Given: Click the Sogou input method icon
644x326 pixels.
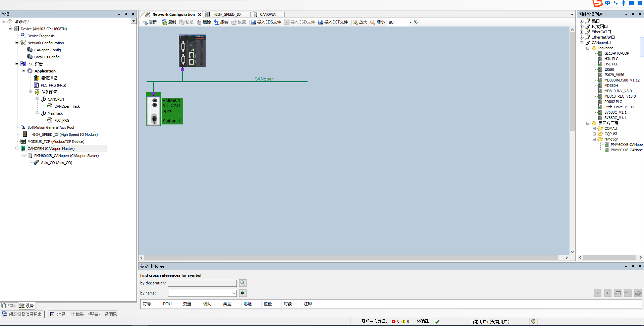Looking at the screenshot, I should coord(597,3).
